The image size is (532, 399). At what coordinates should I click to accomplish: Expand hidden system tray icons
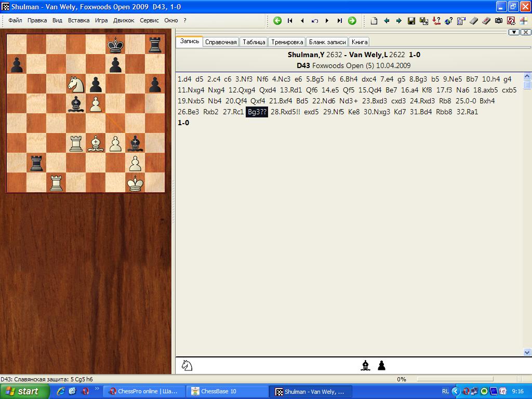[x=456, y=391]
